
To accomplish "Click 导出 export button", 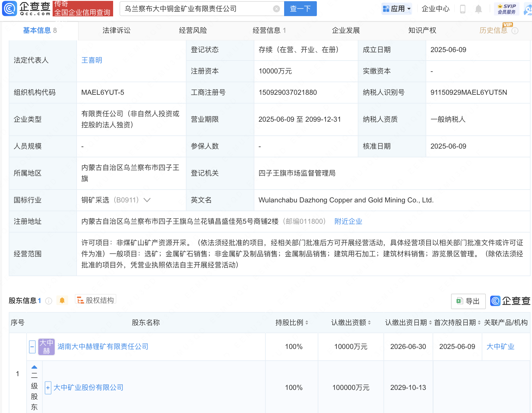I will [x=468, y=301].
